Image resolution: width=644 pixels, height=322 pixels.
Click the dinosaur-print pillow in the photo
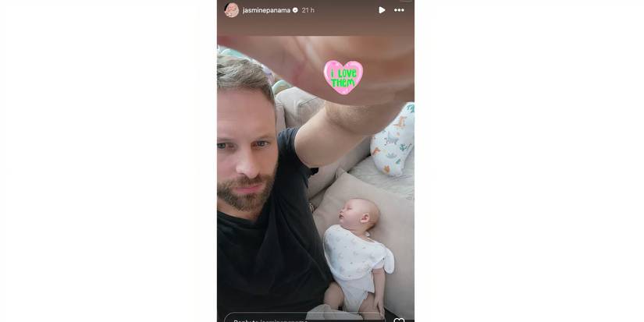[x=393, y=140]
